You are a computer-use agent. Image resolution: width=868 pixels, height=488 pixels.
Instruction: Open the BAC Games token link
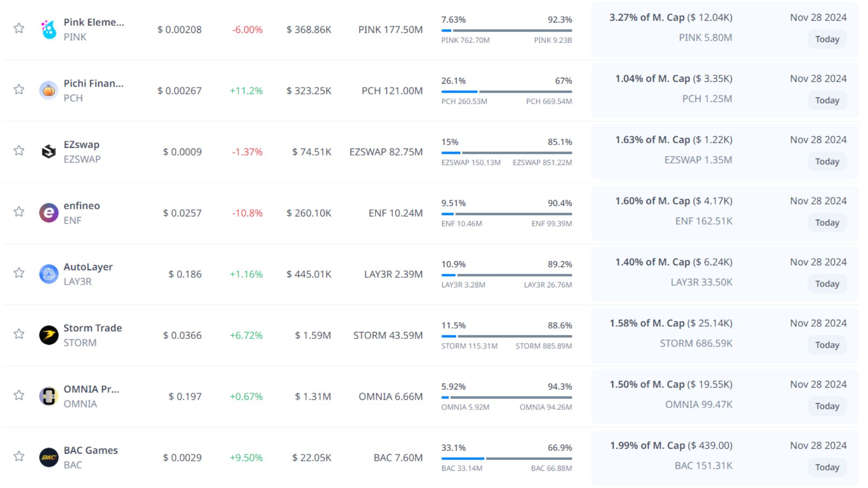tap(90, 450)
